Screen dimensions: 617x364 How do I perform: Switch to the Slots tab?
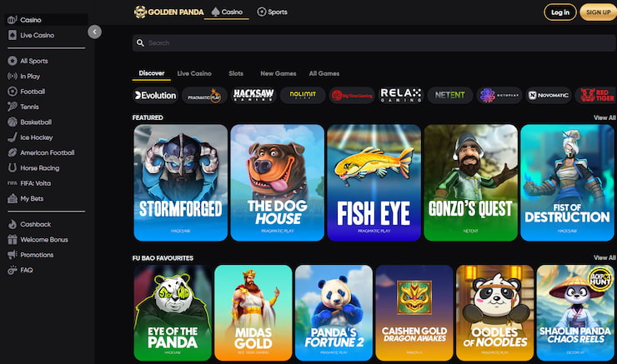236,73
